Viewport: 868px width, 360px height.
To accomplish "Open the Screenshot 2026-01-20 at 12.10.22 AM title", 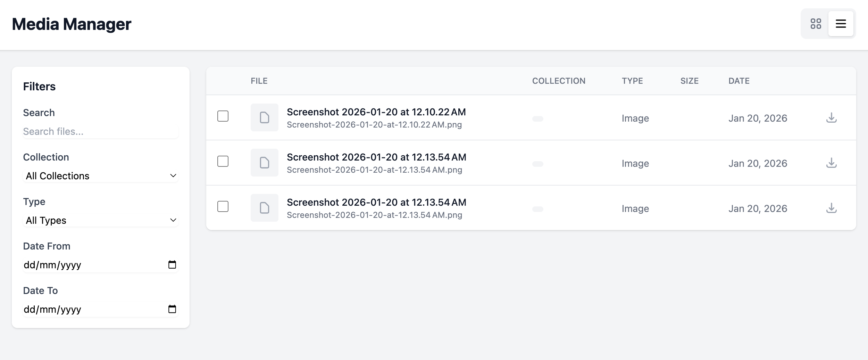I will click(376, 112).
